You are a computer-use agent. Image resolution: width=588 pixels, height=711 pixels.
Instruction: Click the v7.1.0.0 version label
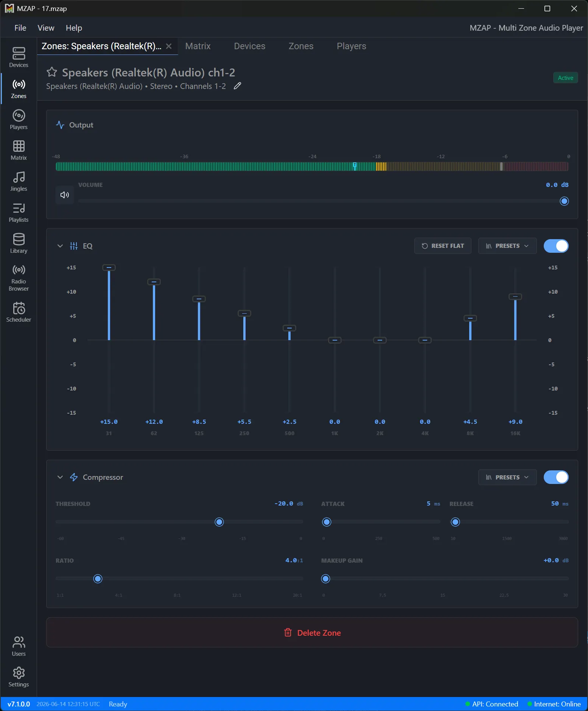pyautogui.click(x=19, y=704)
